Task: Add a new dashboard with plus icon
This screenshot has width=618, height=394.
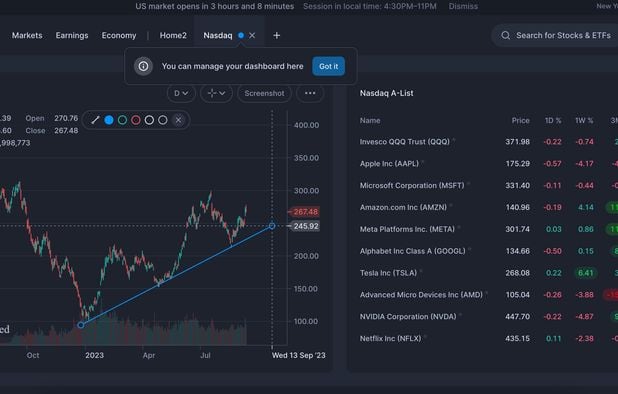Action: tap(277, 35)
